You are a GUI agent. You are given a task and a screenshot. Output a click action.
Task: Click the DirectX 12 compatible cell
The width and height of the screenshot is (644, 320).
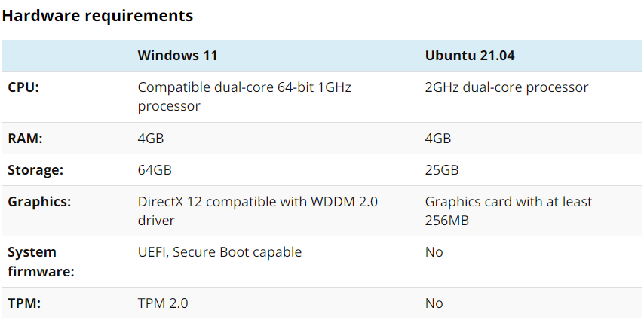pos(257,211)
